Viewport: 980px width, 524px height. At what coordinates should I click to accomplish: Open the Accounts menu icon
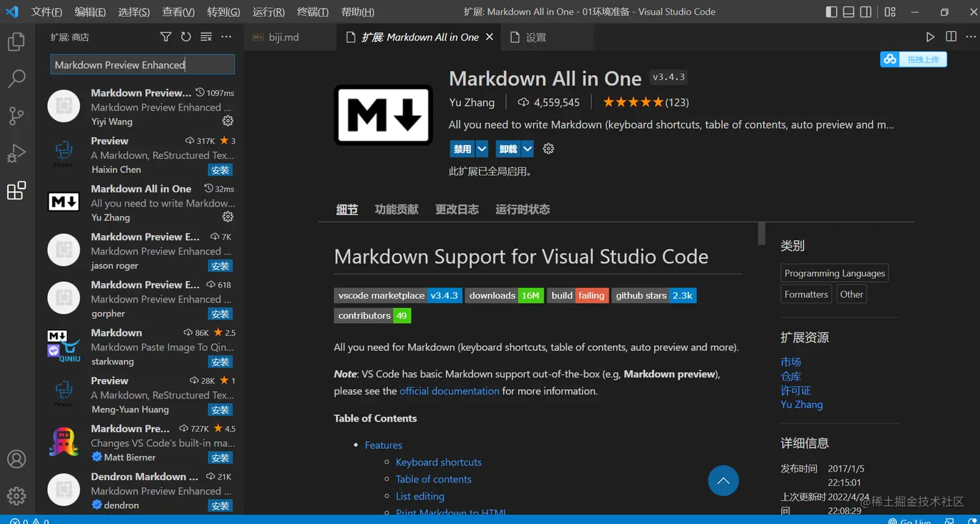(16, 459)
